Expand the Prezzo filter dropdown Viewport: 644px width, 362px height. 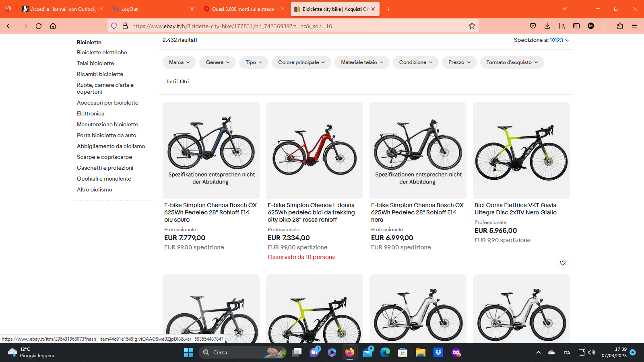pos(459,62)
